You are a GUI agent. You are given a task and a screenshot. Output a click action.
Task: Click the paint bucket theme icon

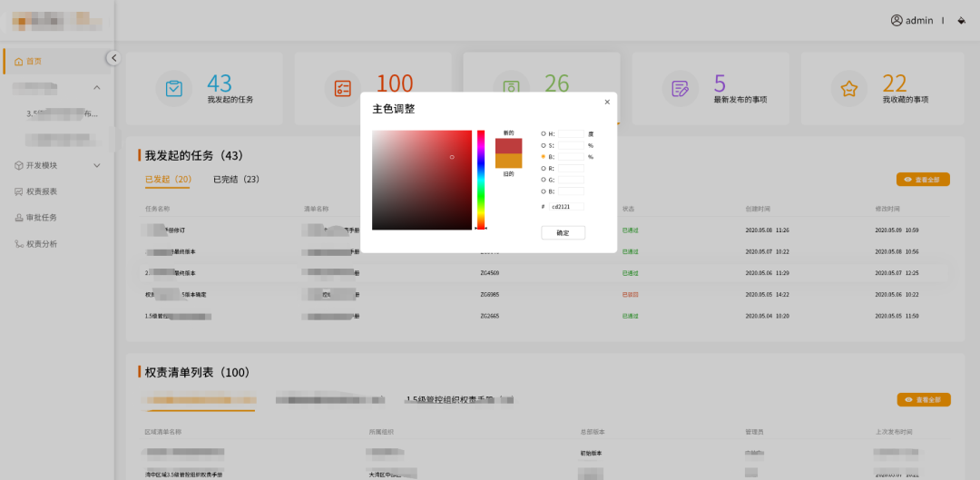961,21
